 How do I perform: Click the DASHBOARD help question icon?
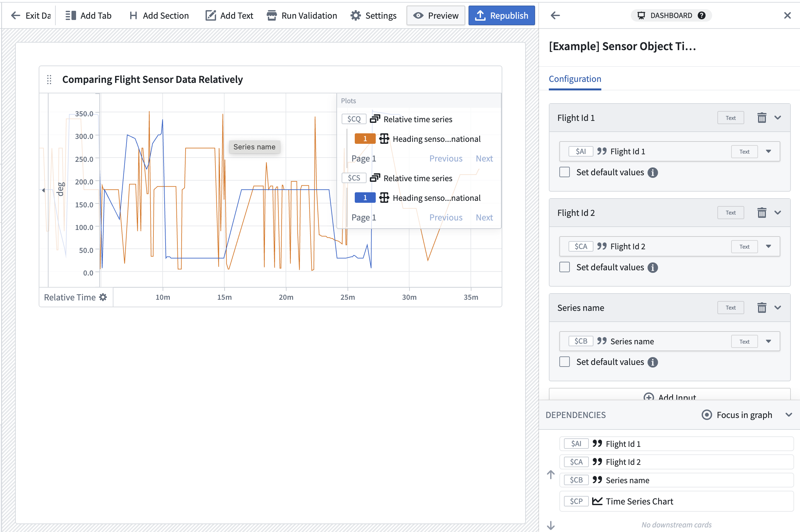[702, 15]
